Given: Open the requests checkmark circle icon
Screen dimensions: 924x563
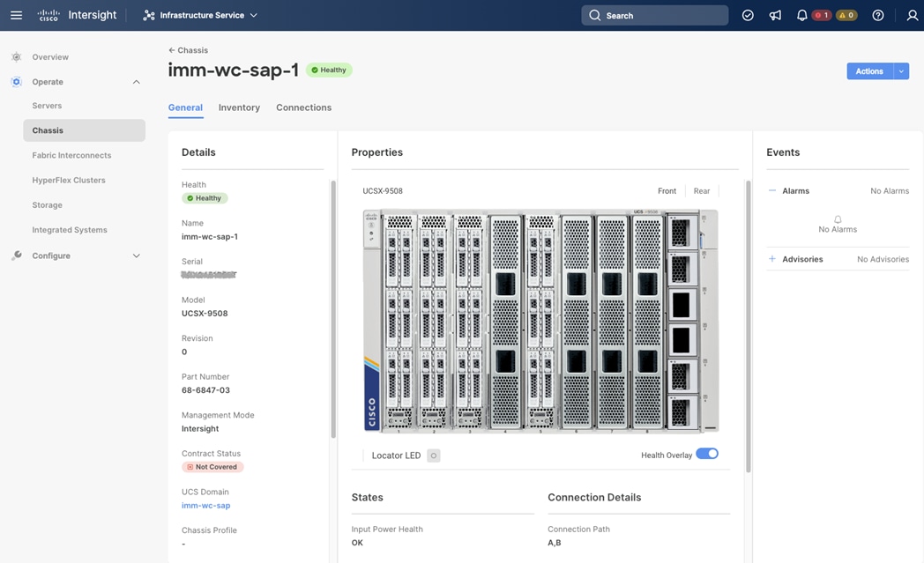Looking at the screenshot, I should [x=748, y=15].
